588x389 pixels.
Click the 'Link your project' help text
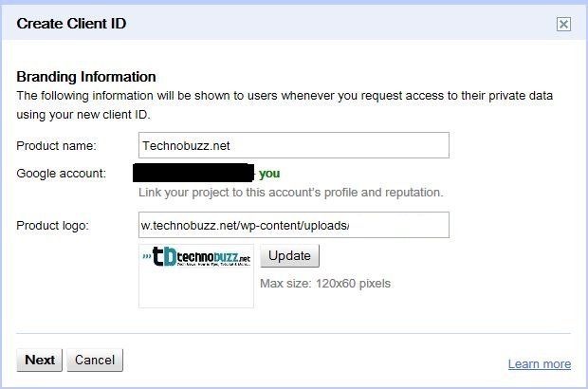coord(291,193)
